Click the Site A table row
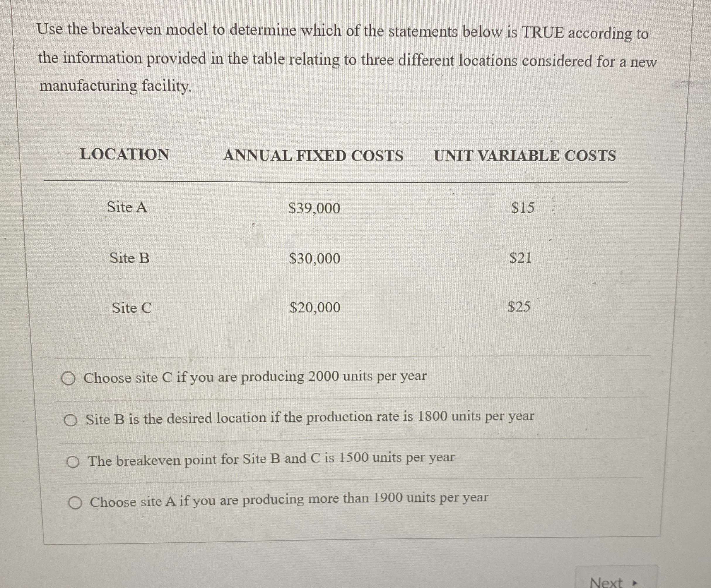 [x=128, y=208]
